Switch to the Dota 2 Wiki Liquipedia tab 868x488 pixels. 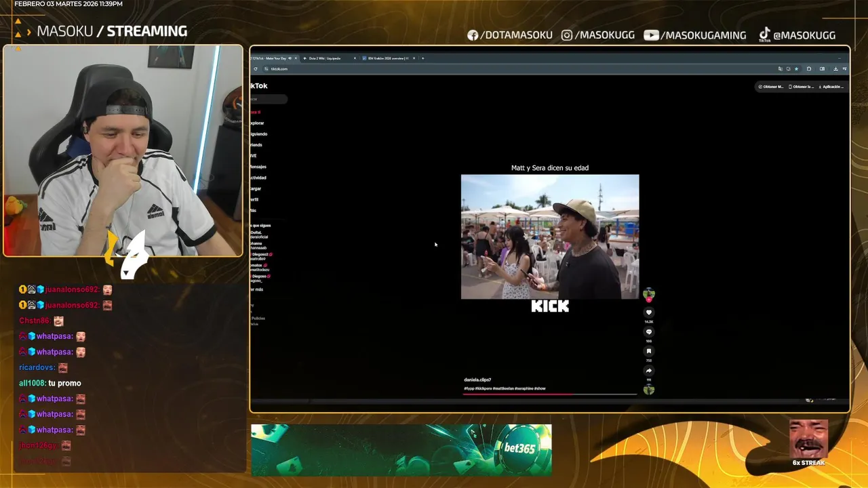click(x=330, y=58)
